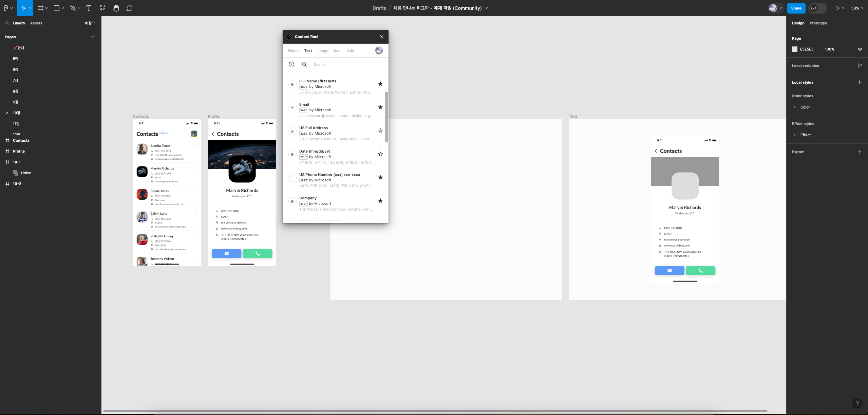The height and width of the screenshot is (415, 868).
Task: Expand the Color style group
Action: (x=795, y=107)
